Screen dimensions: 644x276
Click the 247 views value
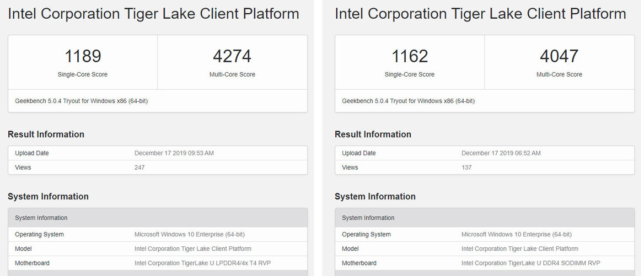tap(139, 167)
